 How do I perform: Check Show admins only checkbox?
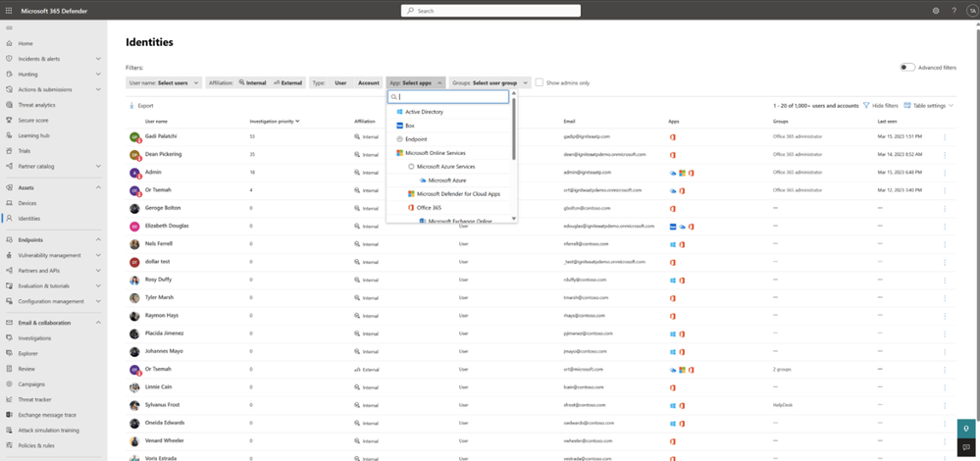click(x=540, y=82)
